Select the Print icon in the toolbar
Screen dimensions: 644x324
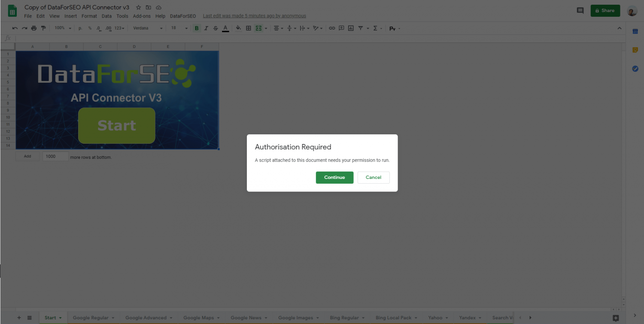click(x=33, y=28)
